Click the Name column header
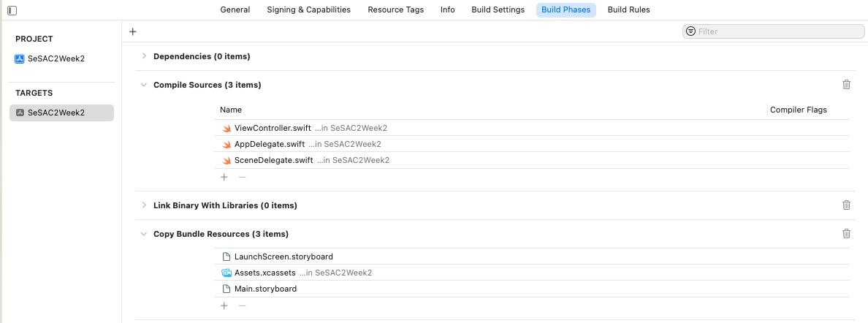 point(231,110)
